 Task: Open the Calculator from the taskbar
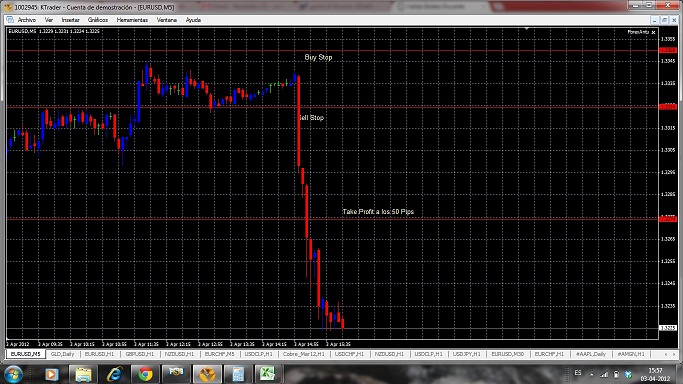pos(237,374)
